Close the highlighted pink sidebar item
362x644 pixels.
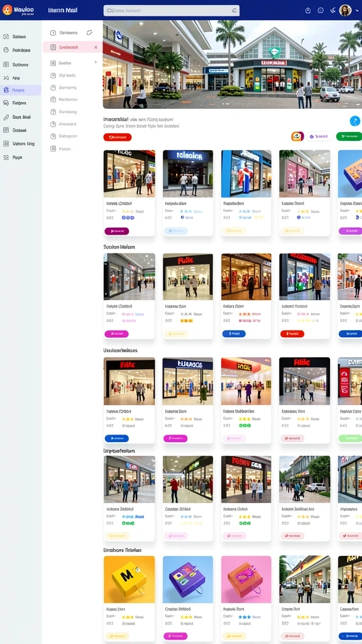(96, 47)
